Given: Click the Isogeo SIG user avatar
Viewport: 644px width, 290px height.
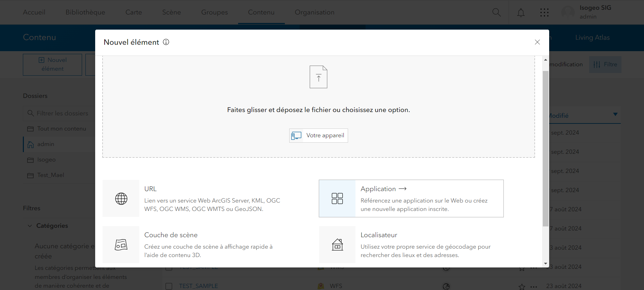Looking at the screenshot, I should 568,12.
